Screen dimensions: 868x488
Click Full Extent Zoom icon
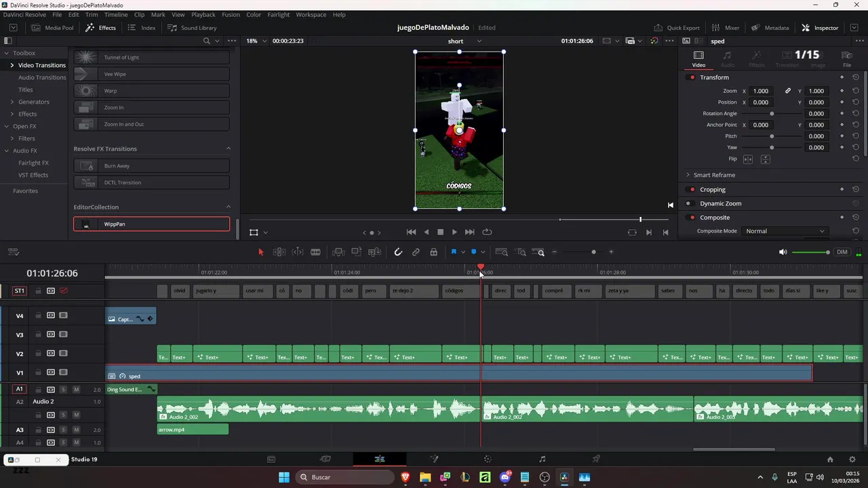(x=502, y=252)
